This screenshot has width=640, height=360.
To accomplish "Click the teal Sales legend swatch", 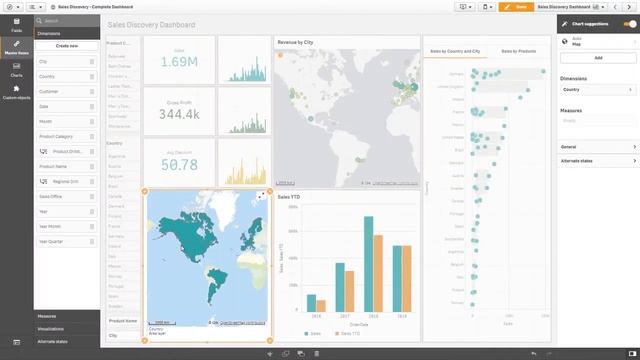I will (x=307, y=334).
